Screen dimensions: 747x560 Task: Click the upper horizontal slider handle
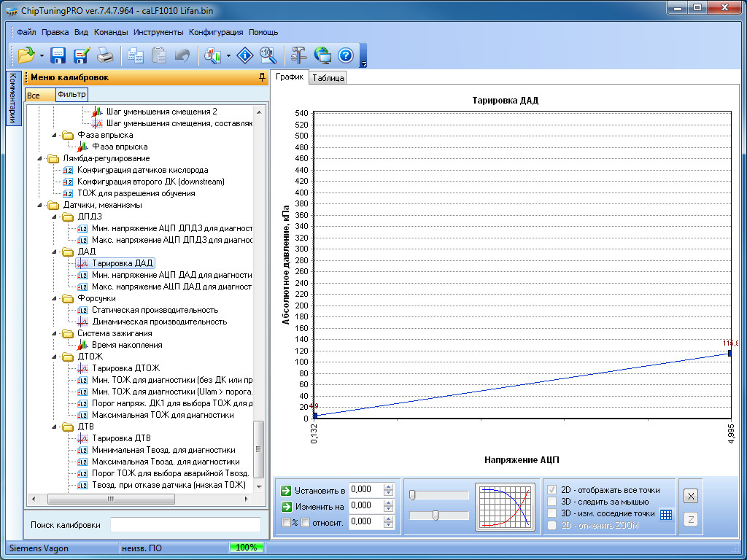coord(412,495)
